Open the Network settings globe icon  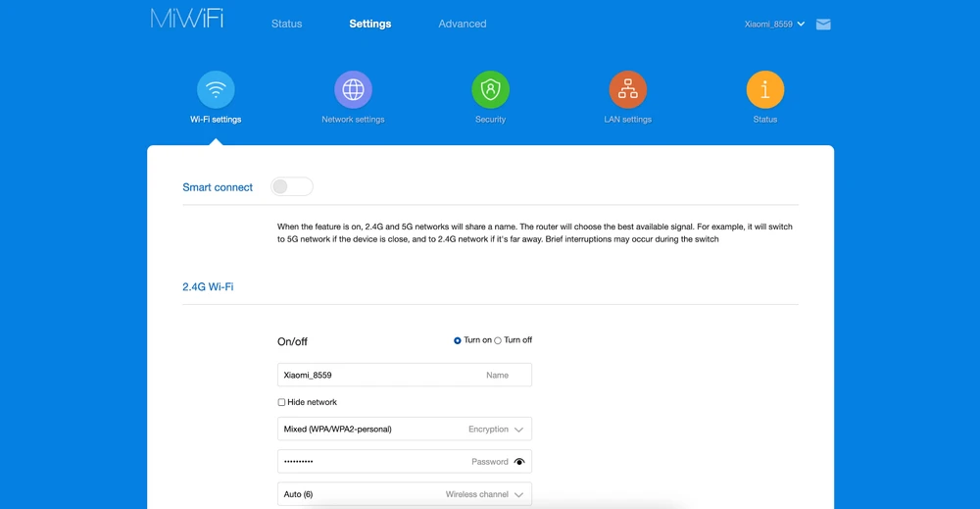353,89
